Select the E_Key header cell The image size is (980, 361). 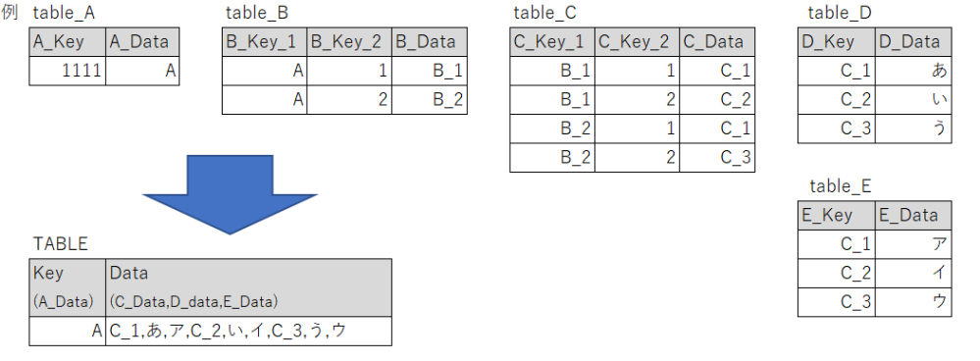[x=836, y=216]
